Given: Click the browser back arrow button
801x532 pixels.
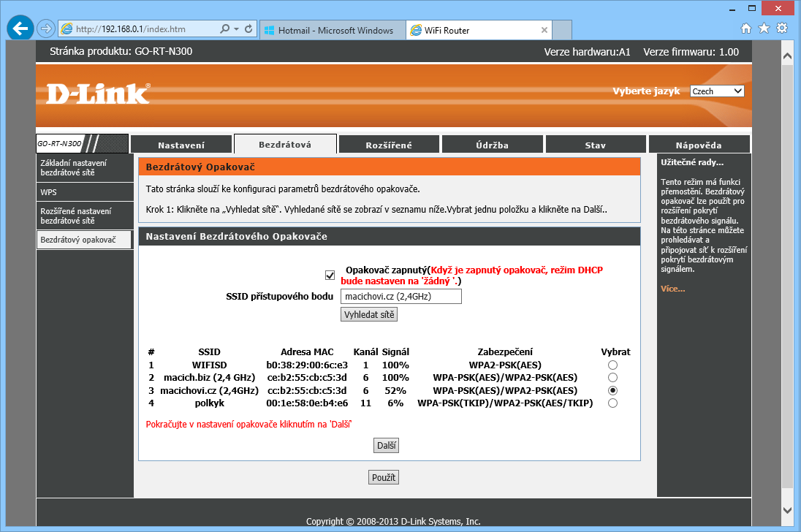Looking at the screenshot, I should click(20, 28).
